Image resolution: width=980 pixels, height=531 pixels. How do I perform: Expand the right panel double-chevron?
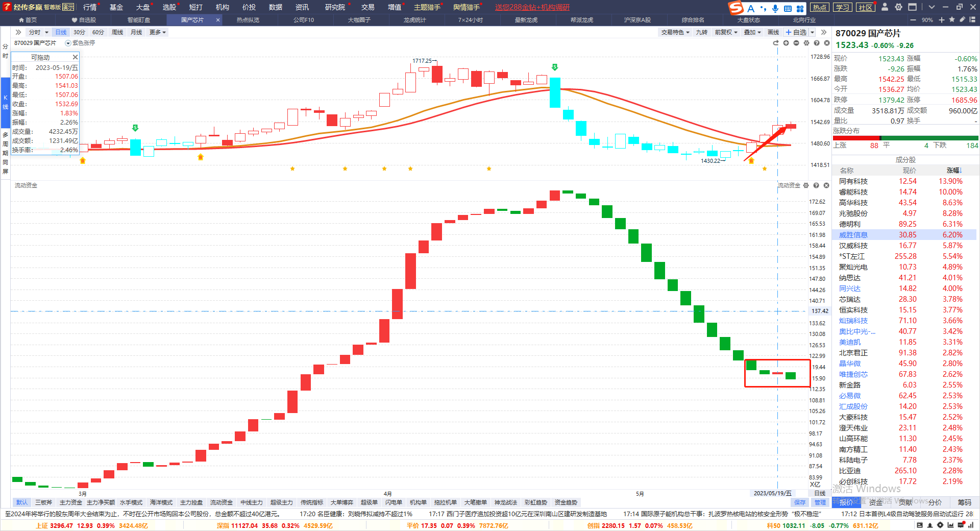(824, 32)
